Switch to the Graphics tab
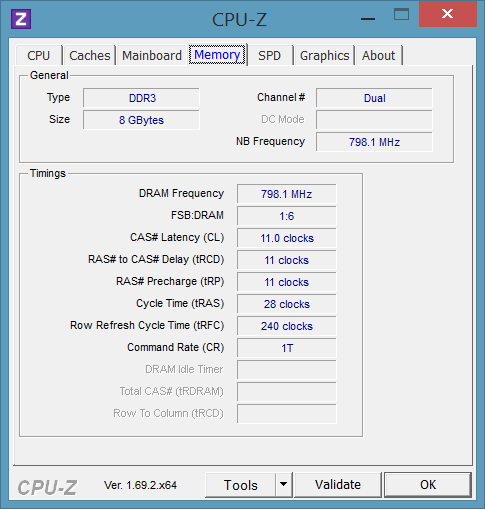This screenshot has width=485, height=509. click(324, 55)
